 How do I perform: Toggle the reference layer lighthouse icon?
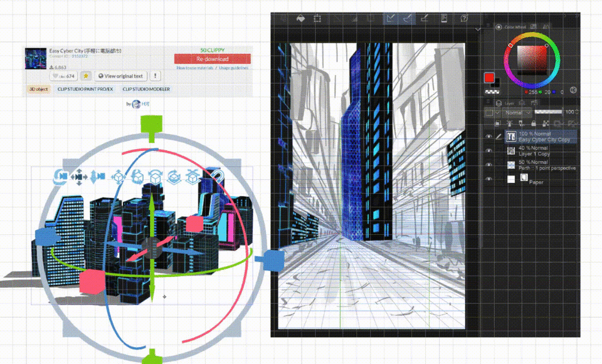point(509,123)
